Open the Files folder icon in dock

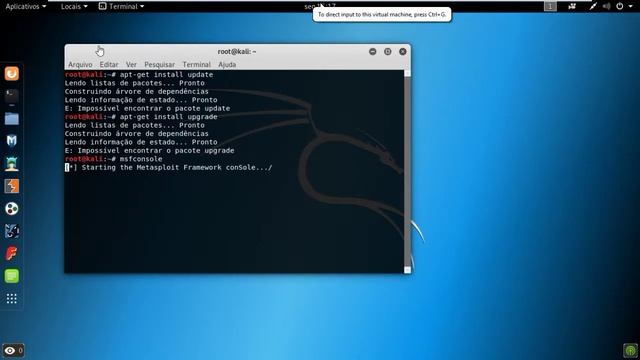pyautogui.click(x=11, y=119)
